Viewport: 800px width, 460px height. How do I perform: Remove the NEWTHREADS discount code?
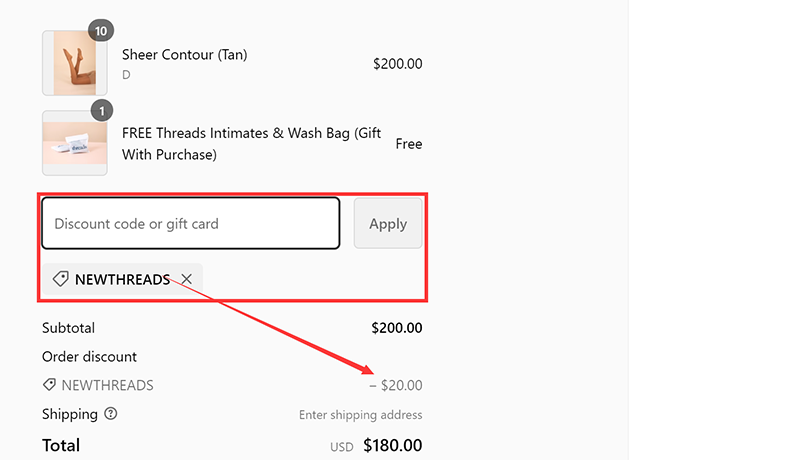(187, 280)
